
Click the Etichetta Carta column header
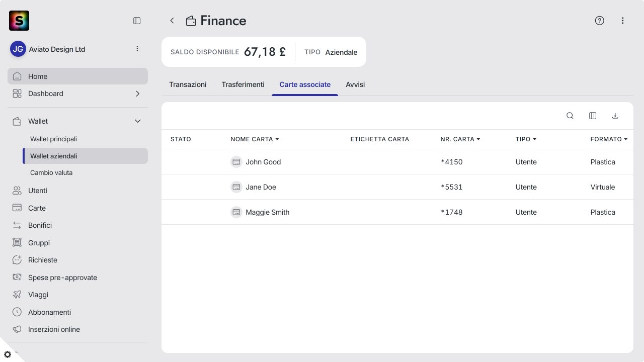tap(380, 139)
